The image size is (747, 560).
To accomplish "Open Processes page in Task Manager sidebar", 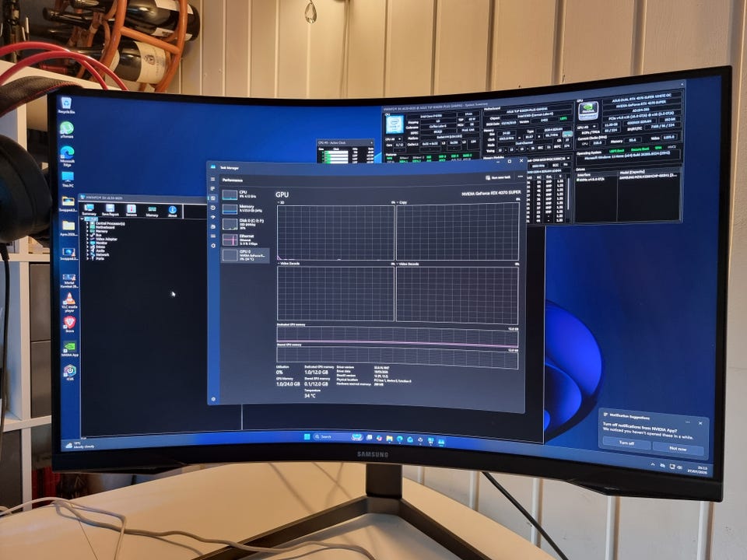I will click(212, 188).
